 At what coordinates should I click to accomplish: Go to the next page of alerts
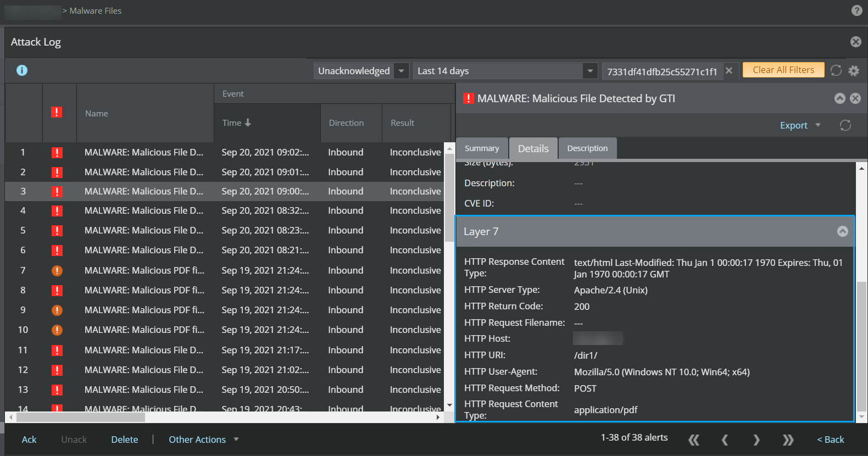click(x=756, y=440)
